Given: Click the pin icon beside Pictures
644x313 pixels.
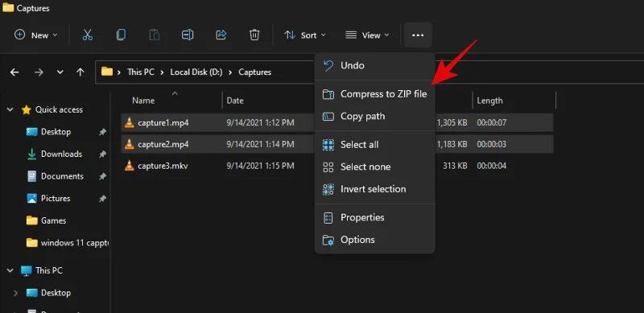Looking at the screenshot, I should (x=102, y=199).
